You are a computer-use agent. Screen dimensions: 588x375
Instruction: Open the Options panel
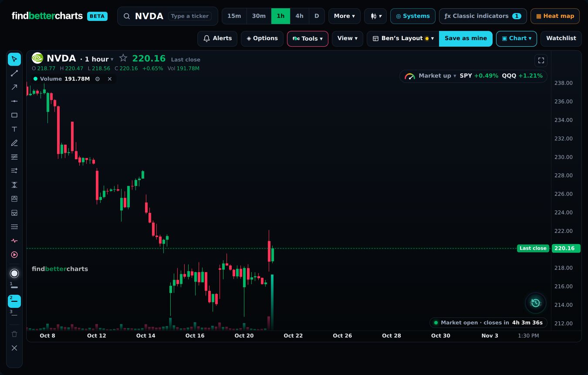tap(262, 38)
